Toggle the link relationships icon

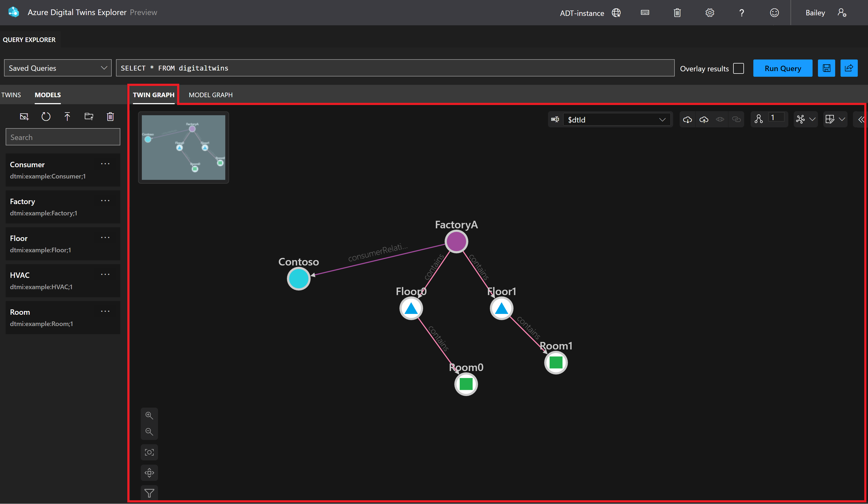[x=737, y=119]
